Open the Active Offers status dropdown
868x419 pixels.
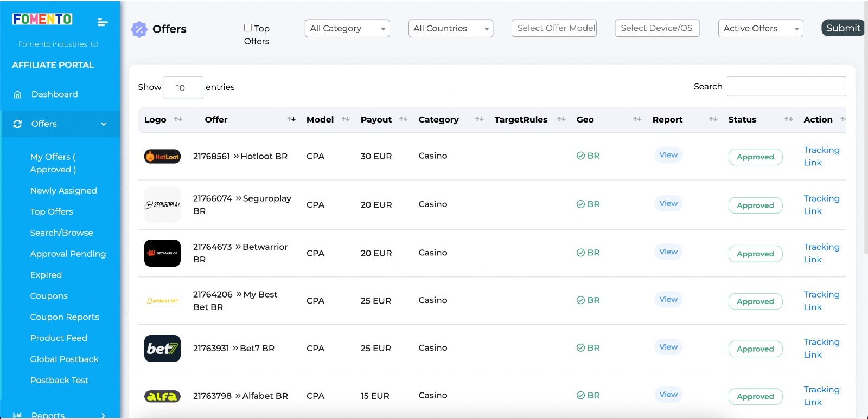761,29
